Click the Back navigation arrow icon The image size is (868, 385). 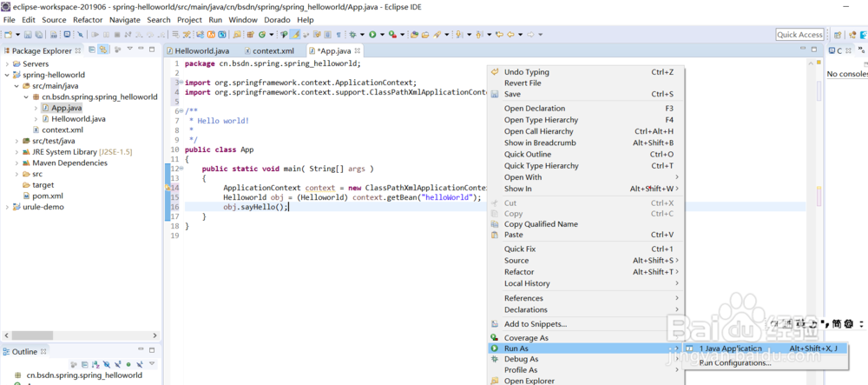[x=510, y=35]
